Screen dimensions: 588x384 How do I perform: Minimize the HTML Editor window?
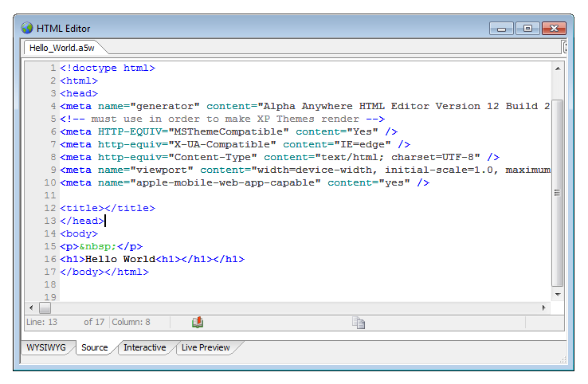point(501,29)
